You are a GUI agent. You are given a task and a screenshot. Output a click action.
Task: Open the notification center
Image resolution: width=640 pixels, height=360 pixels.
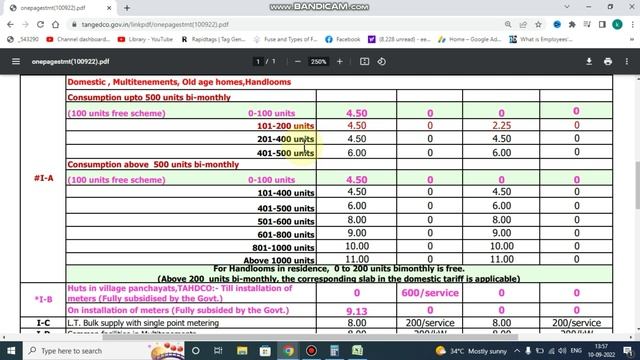click(x=628, y=351)
